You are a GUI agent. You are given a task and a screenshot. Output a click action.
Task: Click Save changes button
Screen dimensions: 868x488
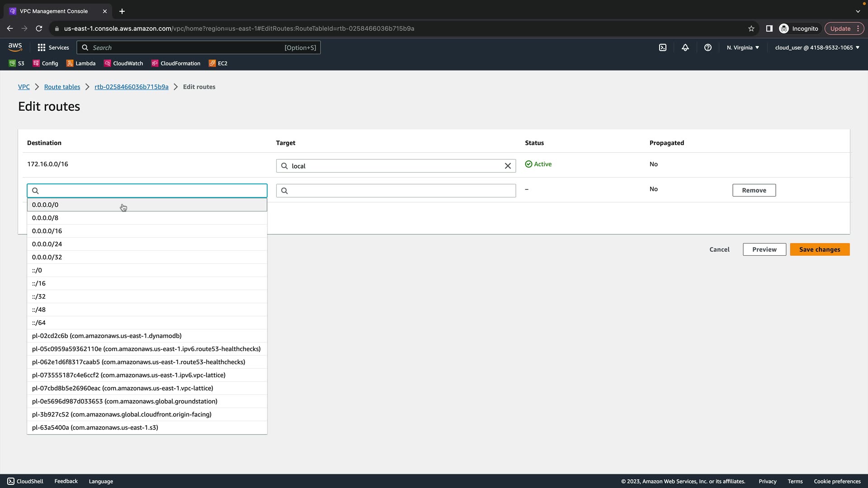[x=819, y=249]
